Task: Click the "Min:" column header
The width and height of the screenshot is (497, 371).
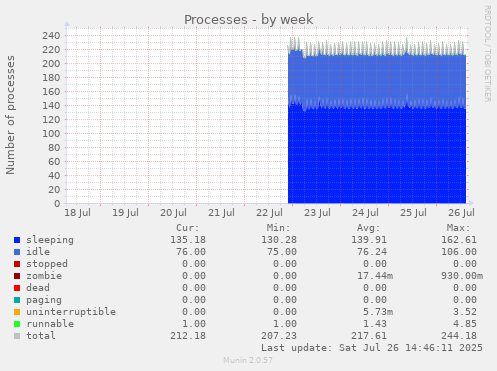Action: click(278, 228)
